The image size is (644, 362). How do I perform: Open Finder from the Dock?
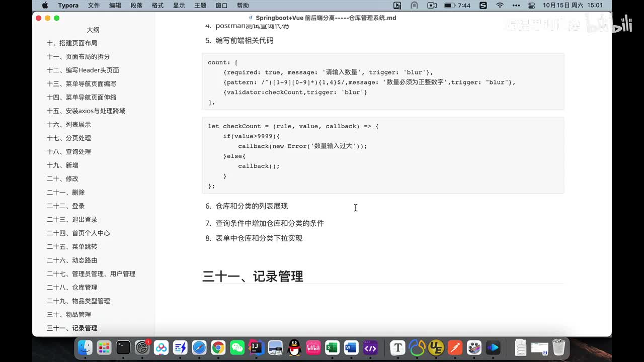[85, 347]
